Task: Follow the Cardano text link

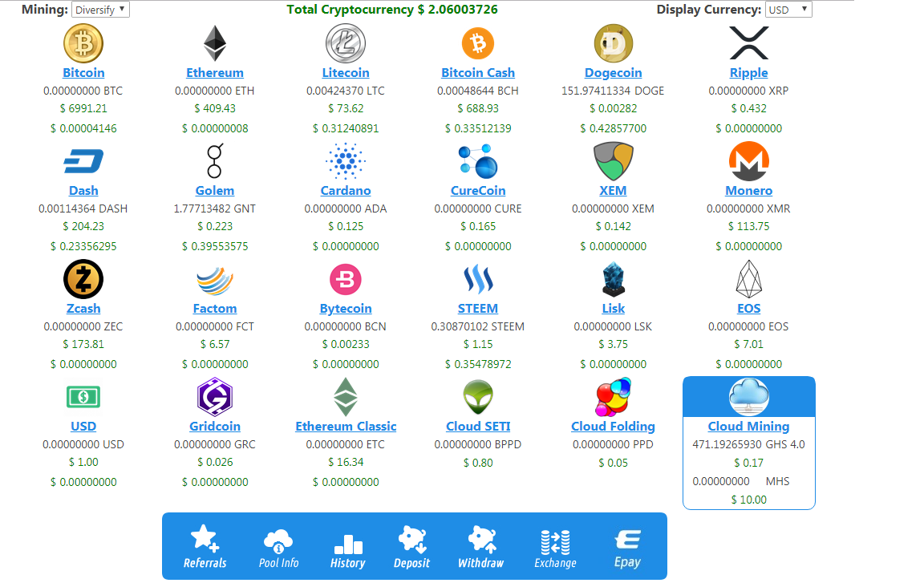Action: pyautogui.click(x=346, y=190)
